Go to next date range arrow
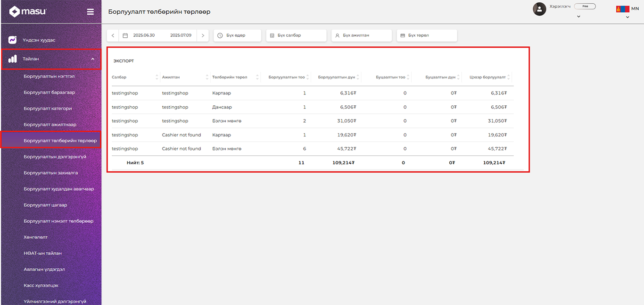Viewport: 644px width, 305px height. point(203,35)
